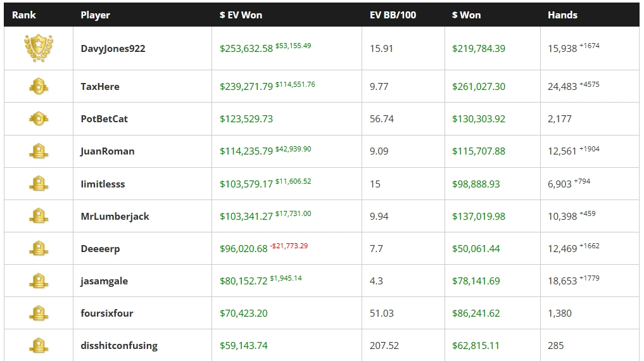The image size is (644, 361).
Task: Click Deeeerp's red -$21,773.29 change value
Action: click(289, 246)
